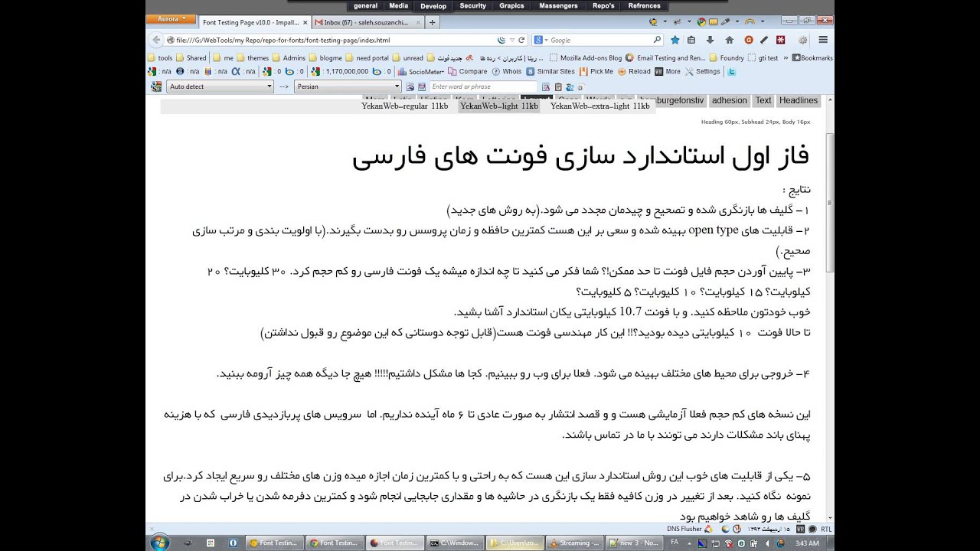Close the Font Testing Page tab
The image size is (980, 551).
pyautogui.click(x=305, y=23)
